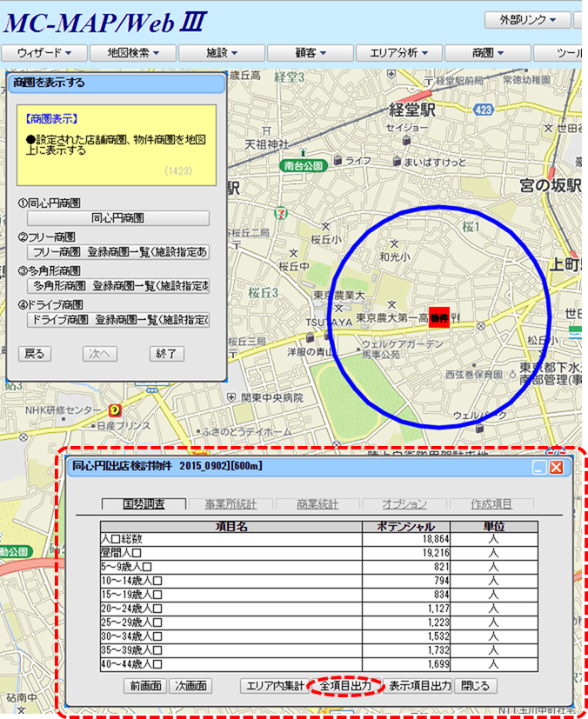Click the 前画面 button

(145, 686)
